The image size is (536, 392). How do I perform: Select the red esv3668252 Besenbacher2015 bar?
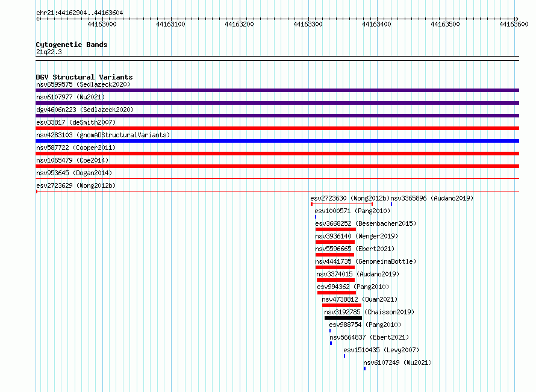[335, 229]
